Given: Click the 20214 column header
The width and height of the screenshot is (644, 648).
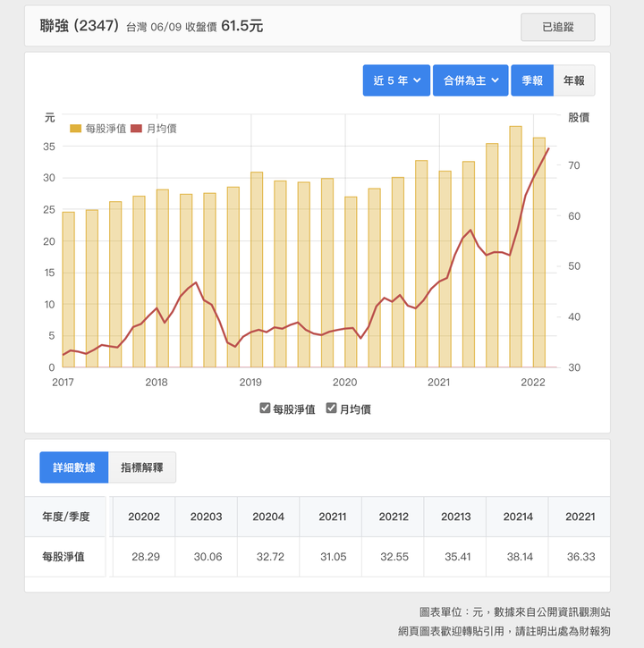Looking at the screenshot, I should click(x=518, y=517).
